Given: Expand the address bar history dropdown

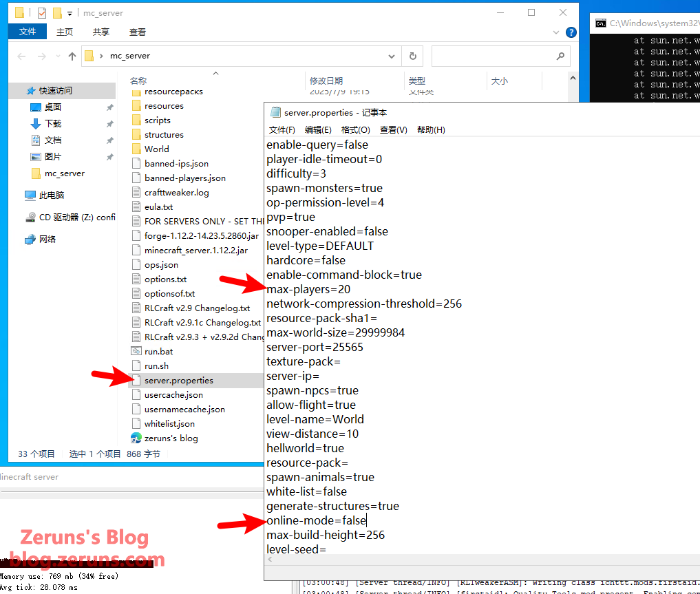Looking at the screenshot, I should click(392, 56).
